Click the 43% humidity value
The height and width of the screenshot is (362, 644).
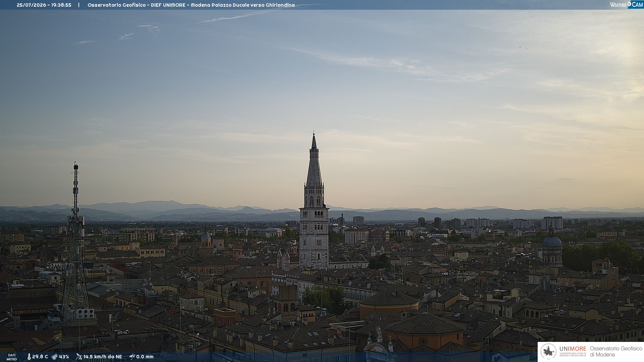pos(64,357)
